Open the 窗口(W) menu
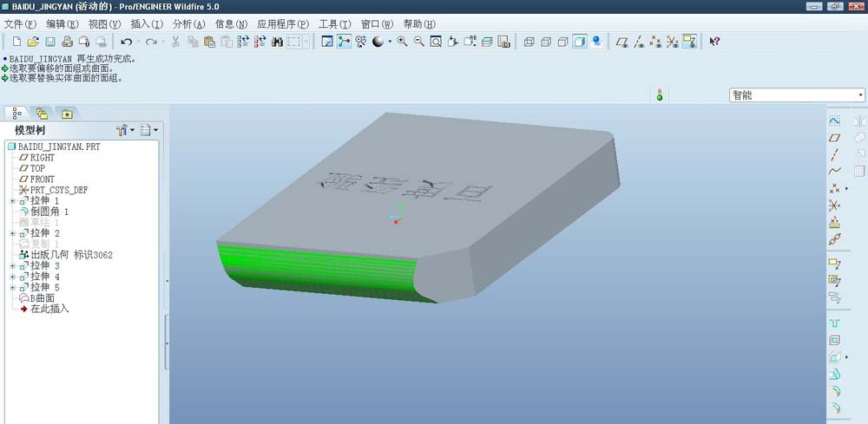Image resolution: width=868 pixels, height=424 pixels. pyautogui.click(x=377, y=24)
